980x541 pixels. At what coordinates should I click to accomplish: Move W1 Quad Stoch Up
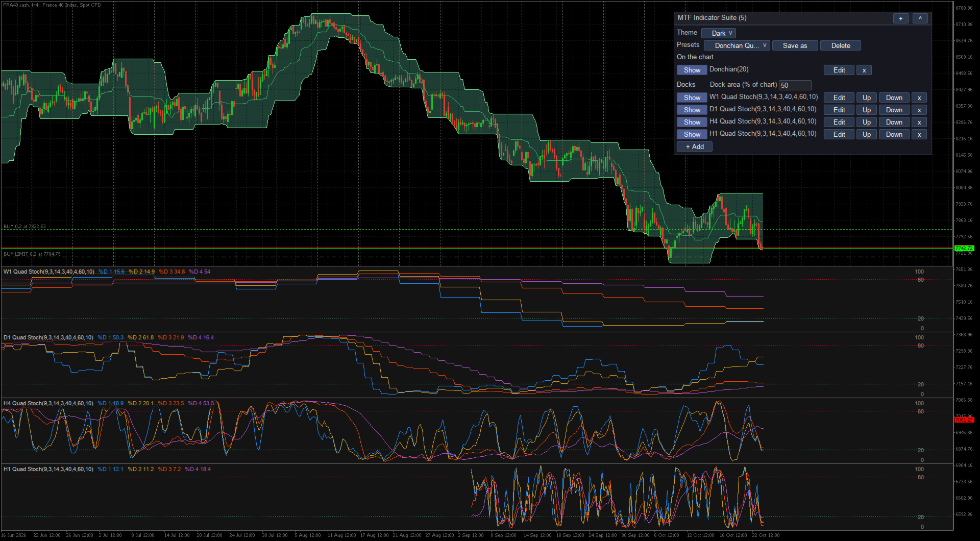point(867,97)
